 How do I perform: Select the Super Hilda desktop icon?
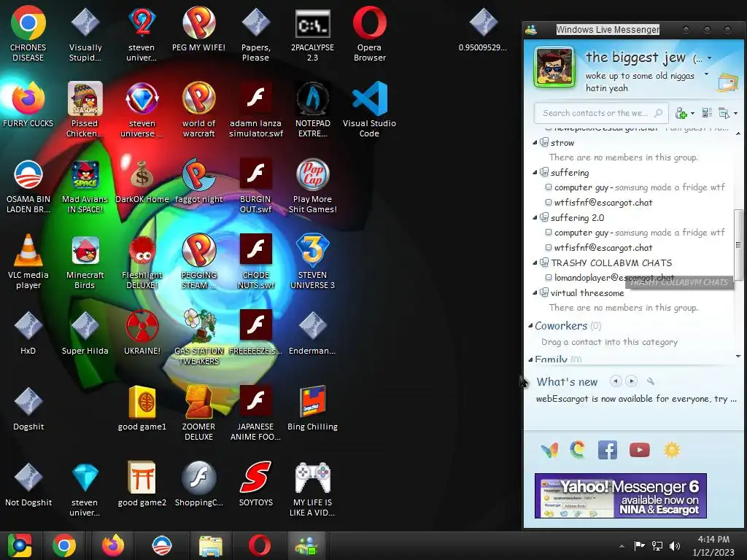coord(85,332)
